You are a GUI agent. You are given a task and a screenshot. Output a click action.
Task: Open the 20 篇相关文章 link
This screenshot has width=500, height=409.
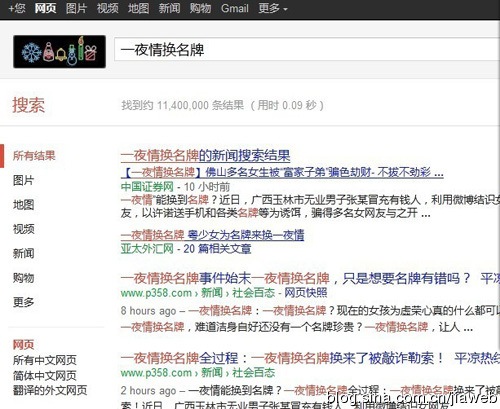click(217, 249)
